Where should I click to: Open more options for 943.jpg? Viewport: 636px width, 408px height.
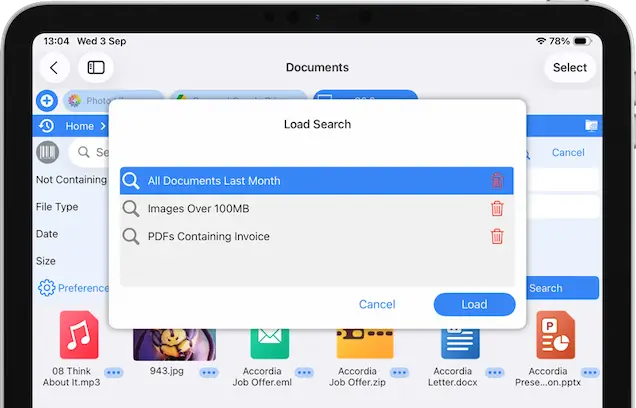[208, 372]
